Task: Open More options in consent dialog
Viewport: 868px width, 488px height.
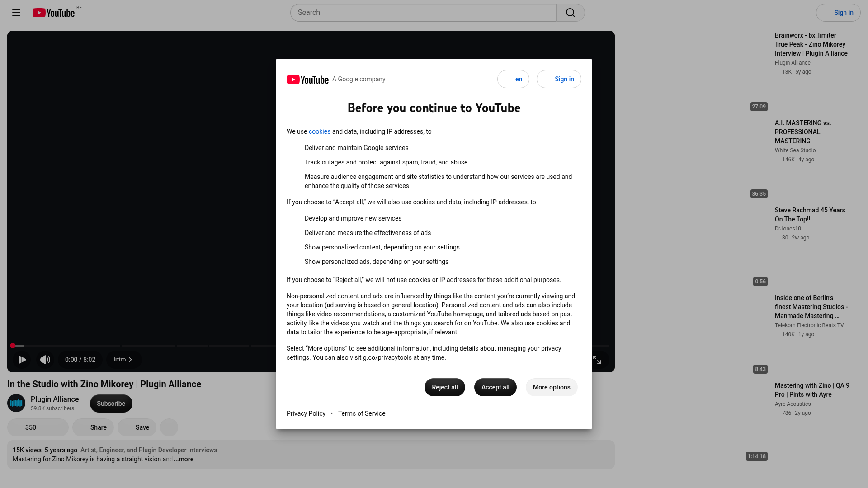Action: coord(552,387)
